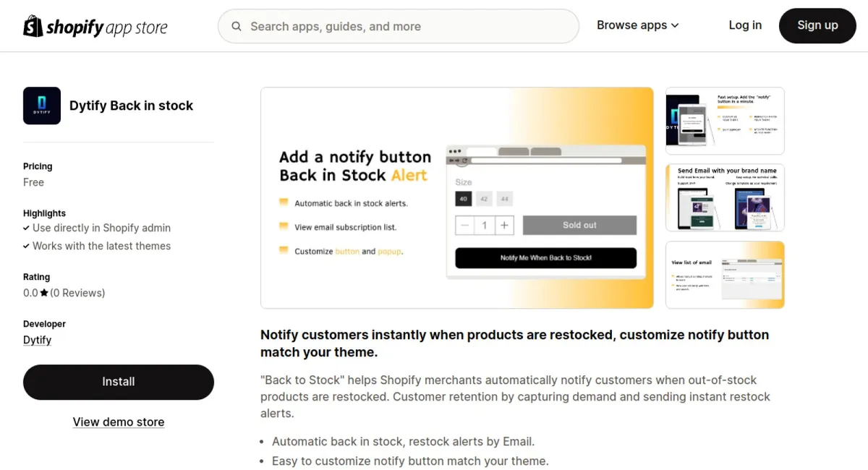Open the main notify button banner image
This screenshot has width=868, height=470.
tap(457, 198)
